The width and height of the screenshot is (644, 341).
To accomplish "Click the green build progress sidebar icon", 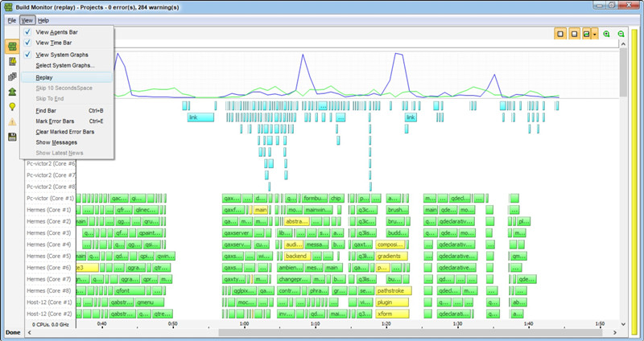I will 13,47.
